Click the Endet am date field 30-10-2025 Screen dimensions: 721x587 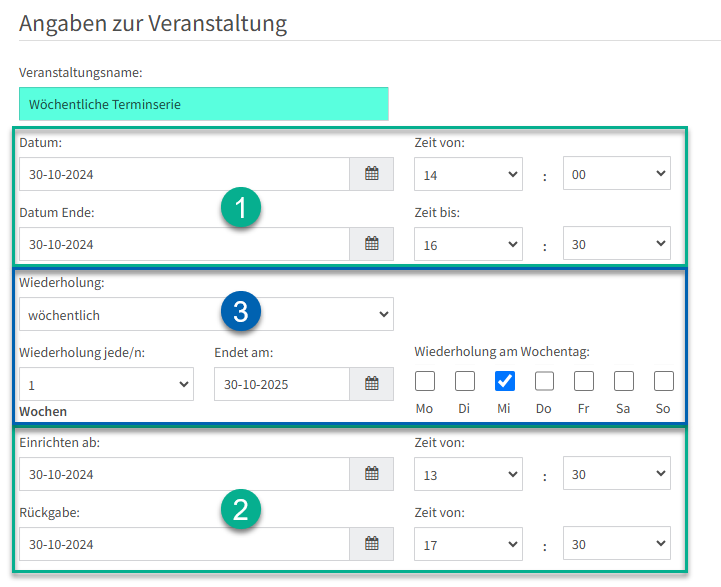(282, 384)
